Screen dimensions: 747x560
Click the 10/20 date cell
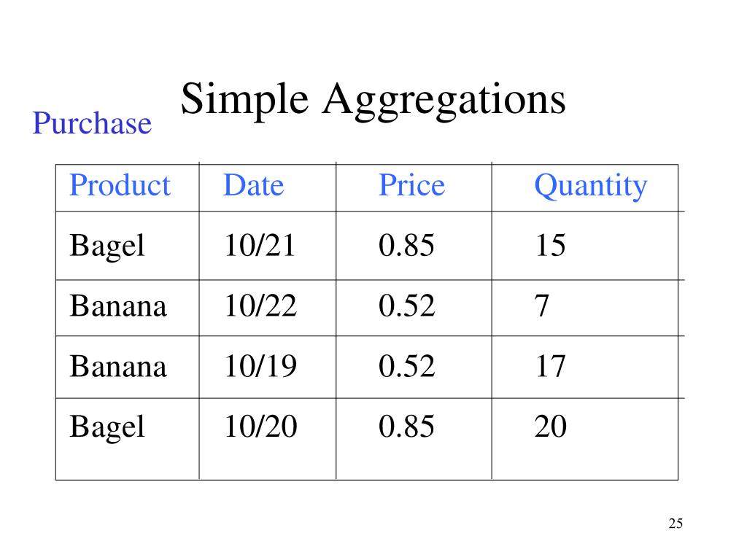260,426
